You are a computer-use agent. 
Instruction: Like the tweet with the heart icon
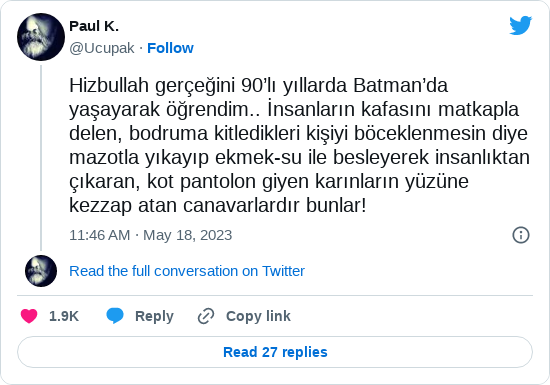29,316
